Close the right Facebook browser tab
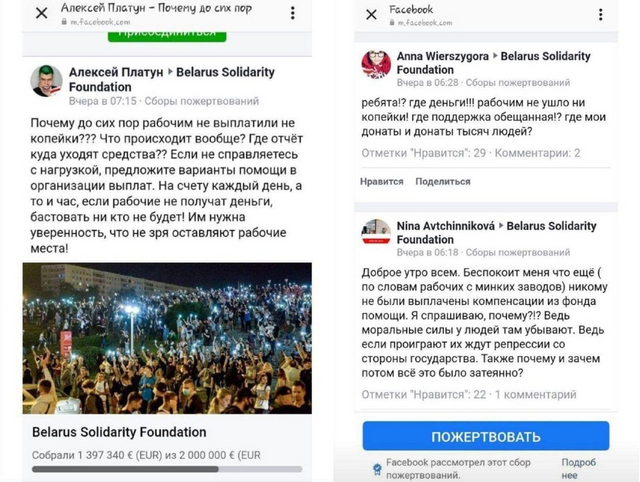This screenshot has width=640, height=482. [371, 14]
